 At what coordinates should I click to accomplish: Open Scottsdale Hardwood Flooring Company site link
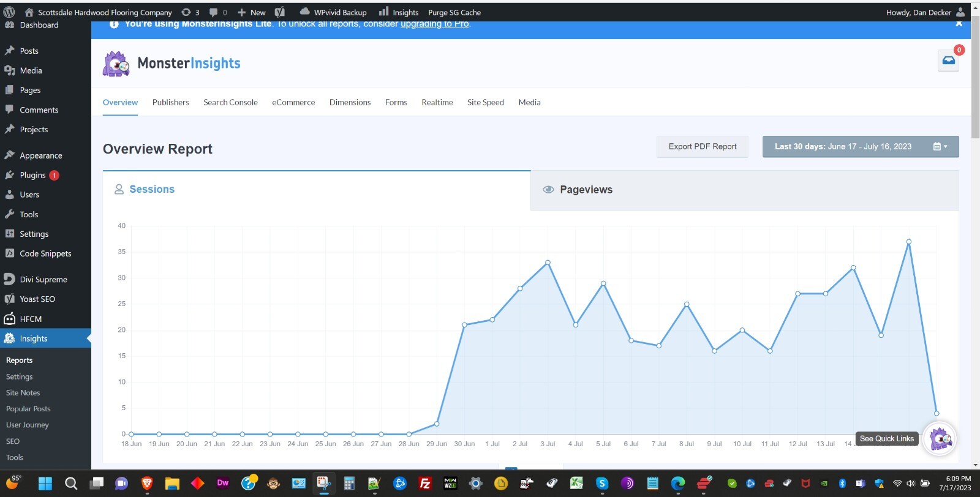tap(98, 12)
